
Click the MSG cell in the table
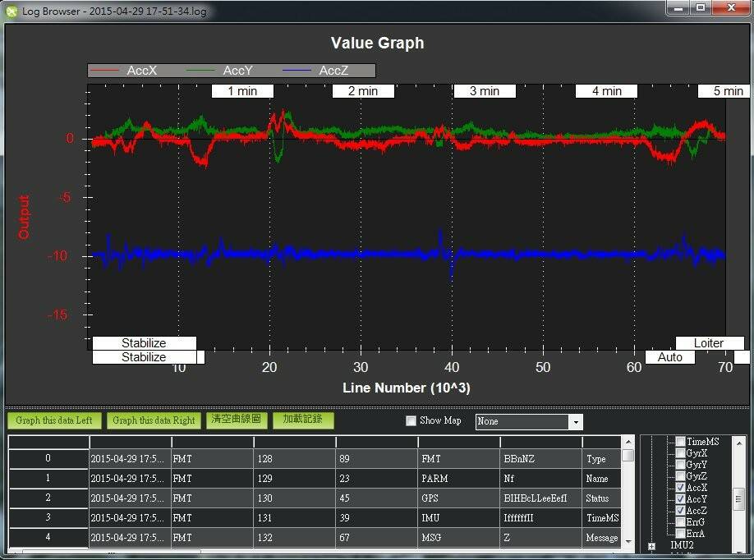459,537
